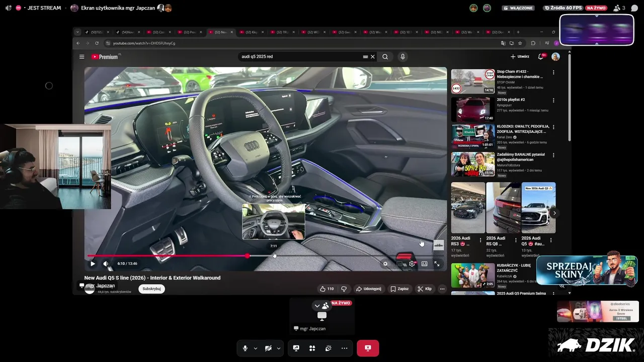Toggle the microphone mute in call bar
The width and height of the screenshot is (644, 362).
pyautogui.click(x=245, y=348)
